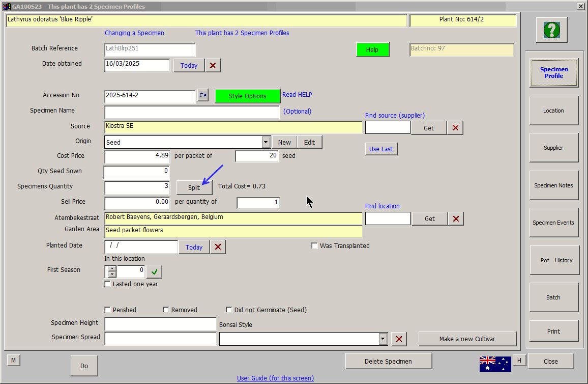Click into the Specimen Name field
This screenshot has width=588, height=384.
pyautogui.click(x=192, y=112)
